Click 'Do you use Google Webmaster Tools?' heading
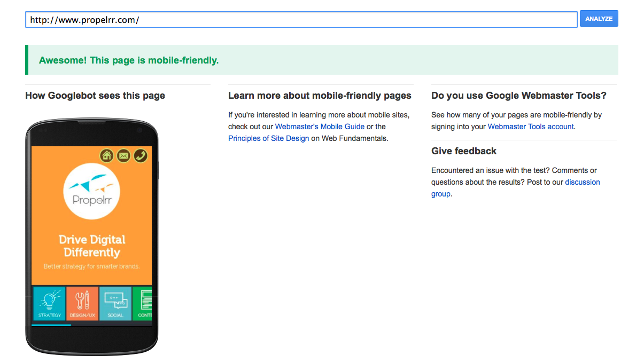Viewport: 644px width, 363px height. (x=519, y=96)
